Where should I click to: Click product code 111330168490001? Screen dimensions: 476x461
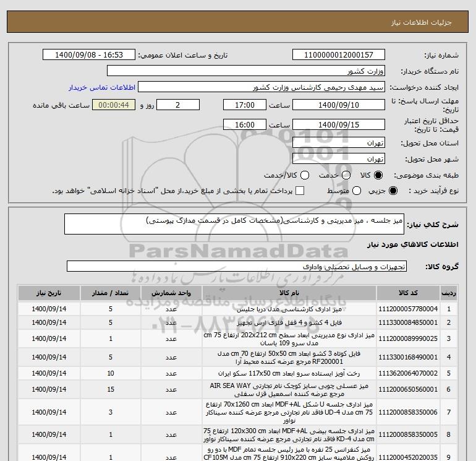tap(408, 358)
